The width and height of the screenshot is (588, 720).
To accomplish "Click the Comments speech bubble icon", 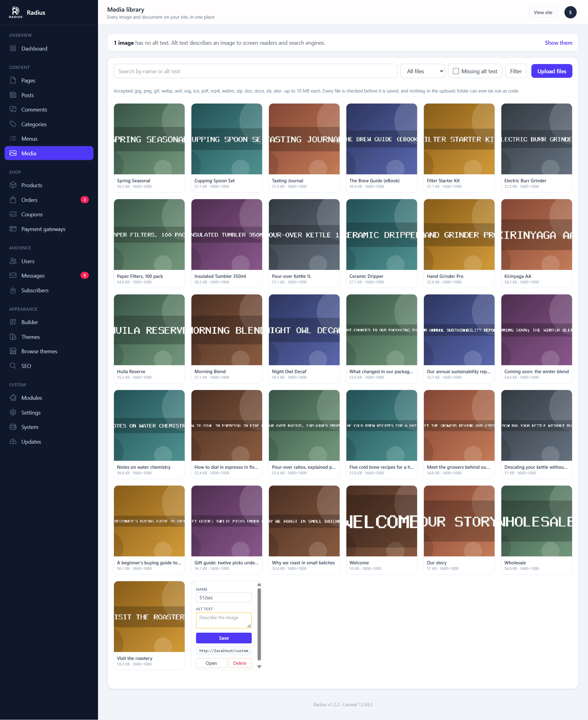I will (13, 109).
